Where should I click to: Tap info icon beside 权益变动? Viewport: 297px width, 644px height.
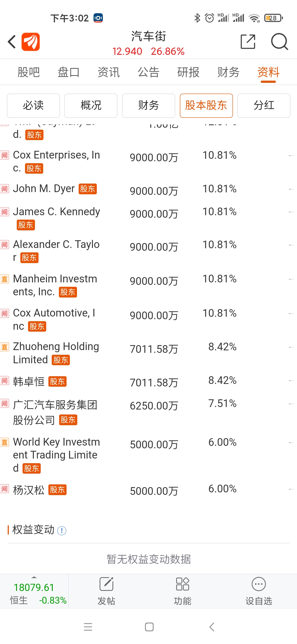(x=62, y=530)
